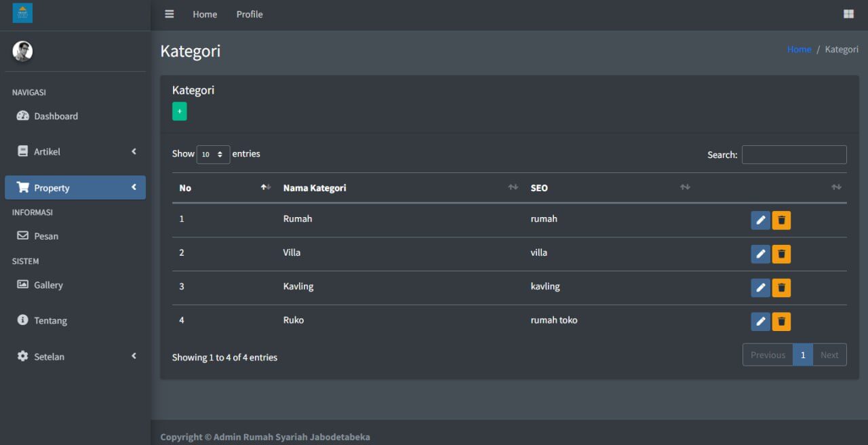Focus the Search input field
Screen dimensions: 868x445
[793, 155]
